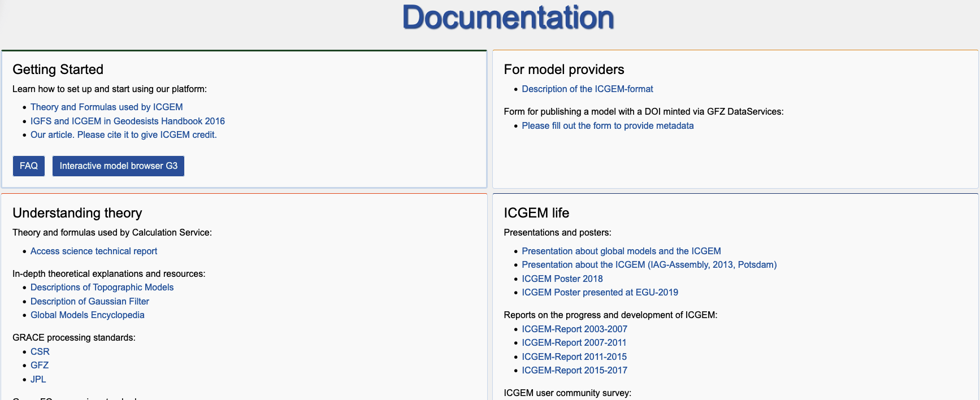Open Description of Gaussian Filter link
This screenshot has height=400, width=980.
point(90,302)
